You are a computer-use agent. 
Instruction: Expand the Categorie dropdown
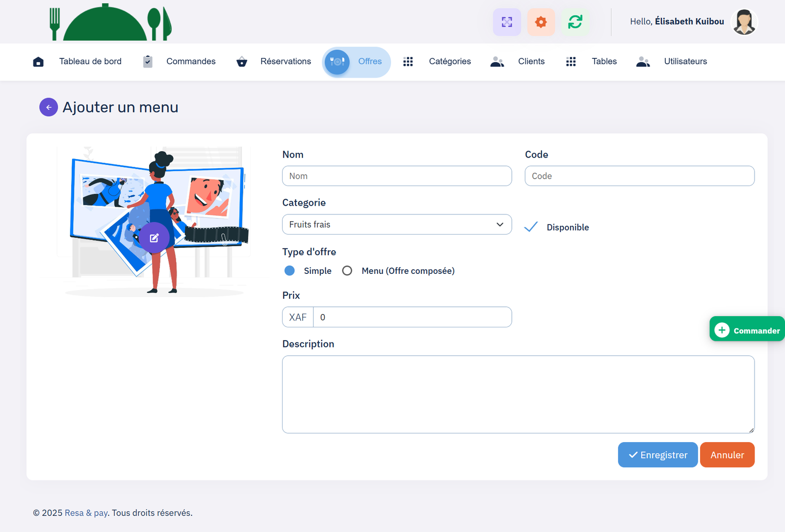396,224
